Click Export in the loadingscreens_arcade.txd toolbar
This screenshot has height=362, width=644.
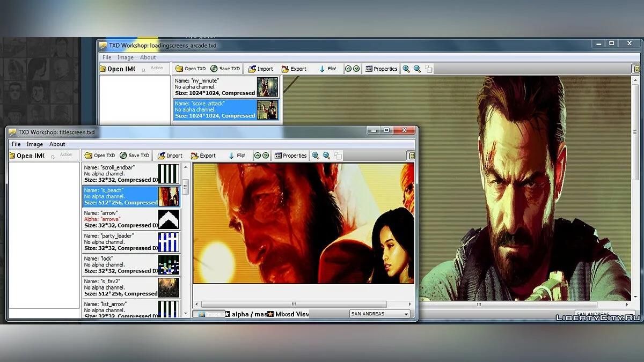[x=294, y=69]
